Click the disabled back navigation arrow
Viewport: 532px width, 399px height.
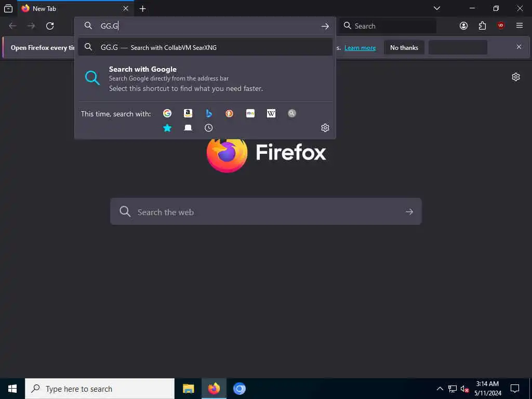point(12,26)
